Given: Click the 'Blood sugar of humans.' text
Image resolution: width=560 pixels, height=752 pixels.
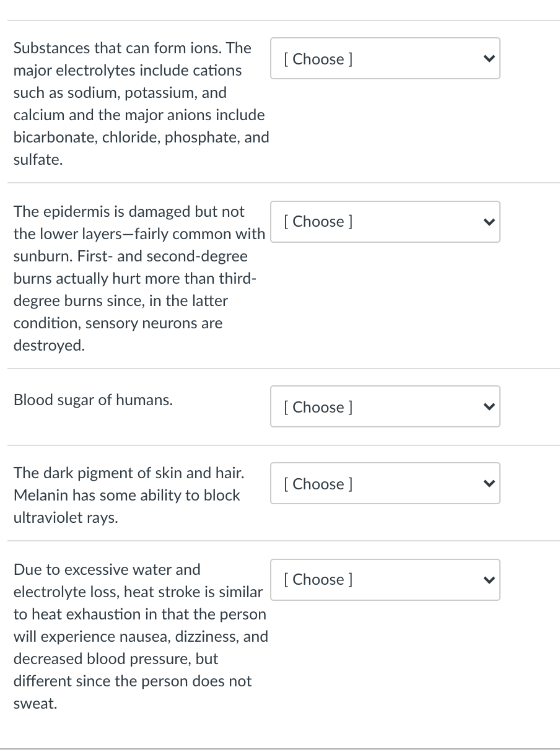Looking at the screenshot, I should (94, 400).
